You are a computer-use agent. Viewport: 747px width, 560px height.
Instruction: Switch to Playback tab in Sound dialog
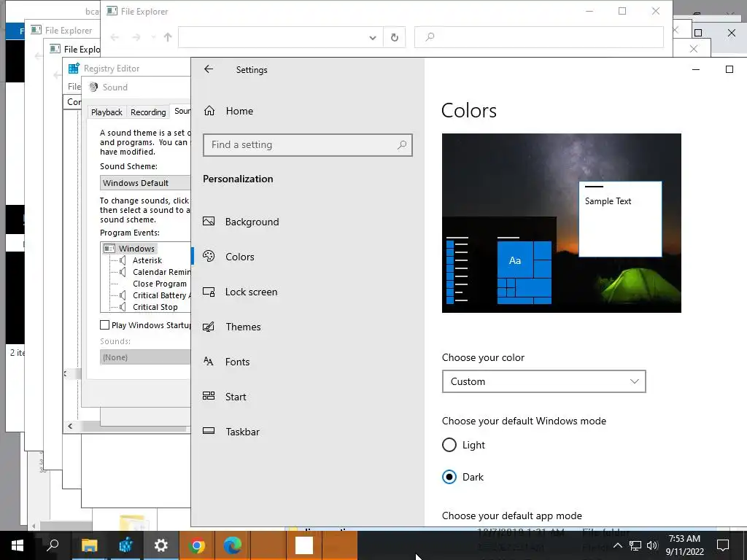pos(107,112)
